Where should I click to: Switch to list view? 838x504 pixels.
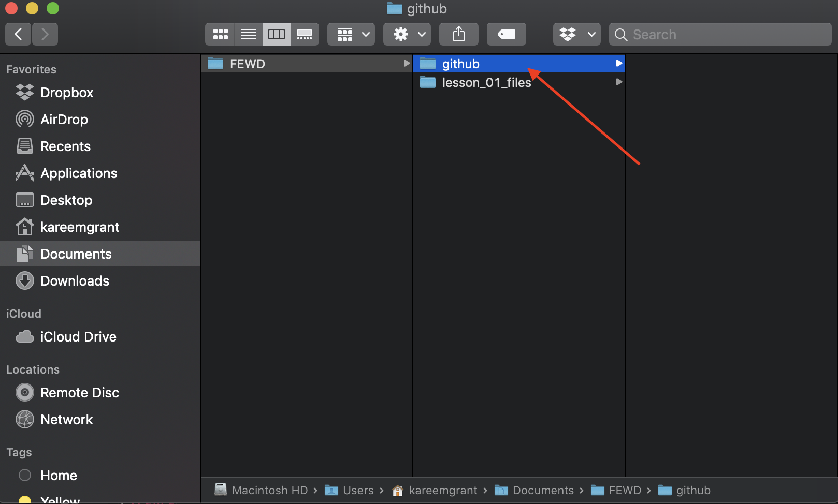[x=249, y=34]
